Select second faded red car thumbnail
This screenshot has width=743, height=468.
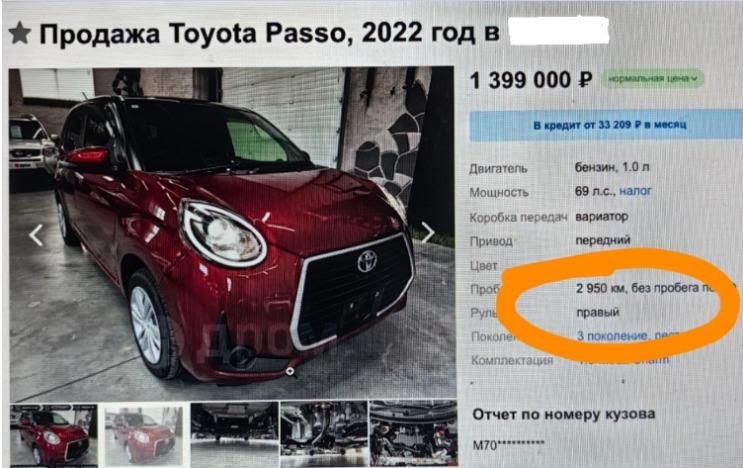(x=143, y=436)
